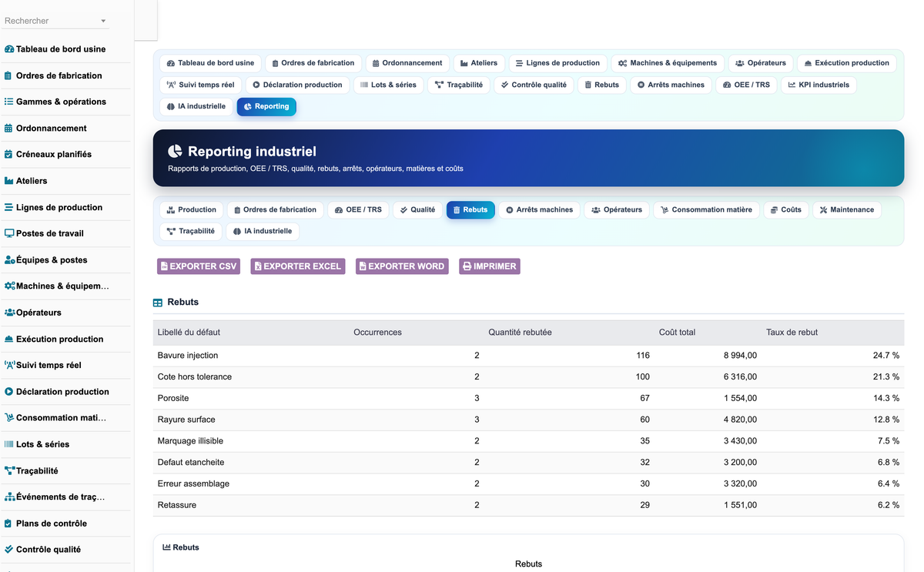Go to the Arrêts machines top tab
Screen dimensions: 924x572
click(671, 85)
